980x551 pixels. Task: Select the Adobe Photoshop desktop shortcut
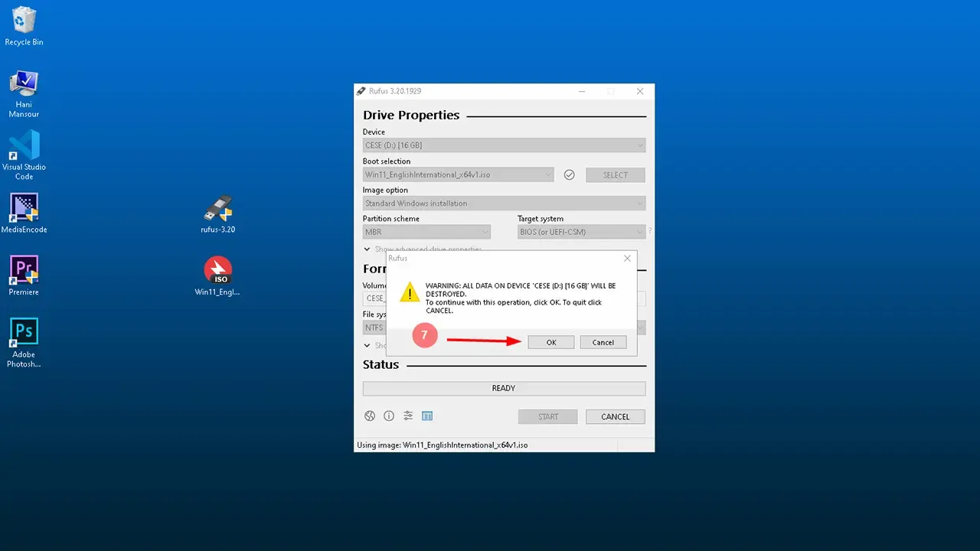click(x=24, y=343)
